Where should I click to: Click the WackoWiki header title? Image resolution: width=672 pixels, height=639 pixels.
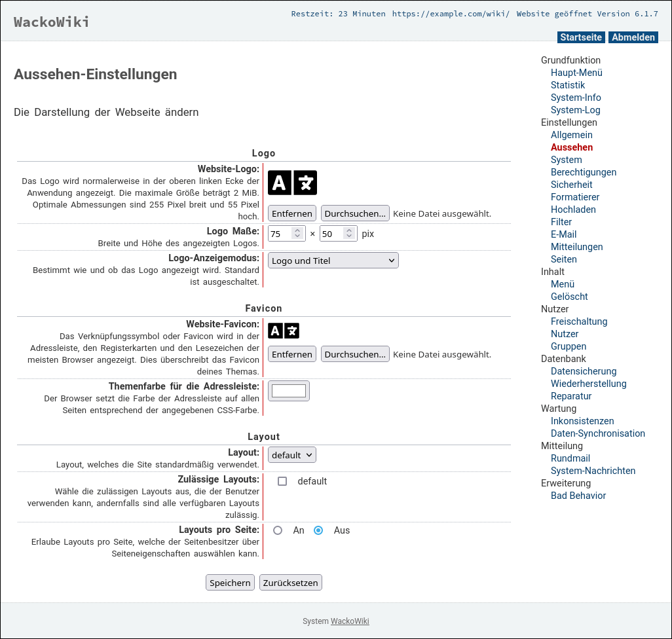(x=52, y=22)
